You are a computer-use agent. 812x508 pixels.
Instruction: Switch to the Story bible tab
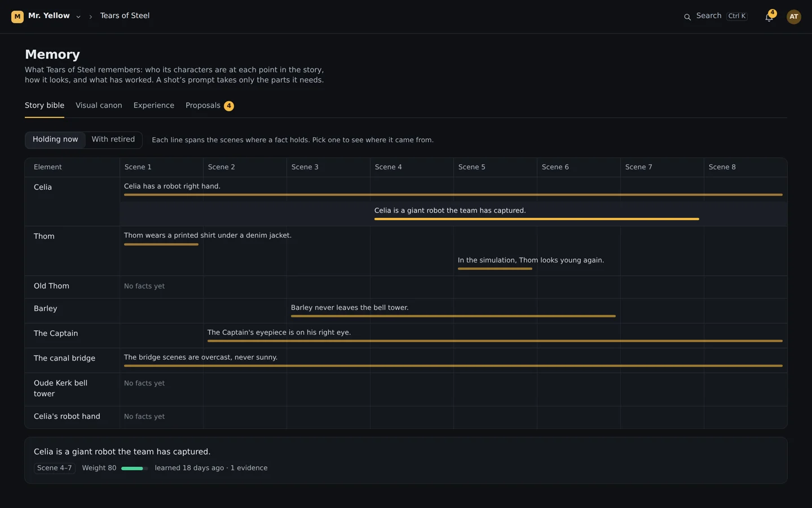coord(45,106)
